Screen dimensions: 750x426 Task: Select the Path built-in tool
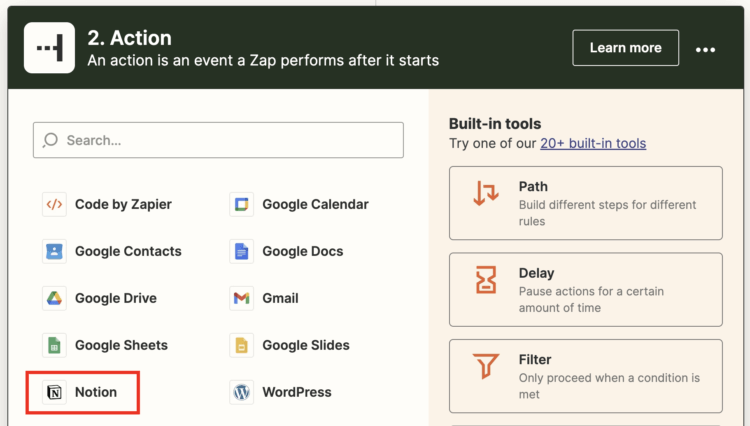coord(585,204)
